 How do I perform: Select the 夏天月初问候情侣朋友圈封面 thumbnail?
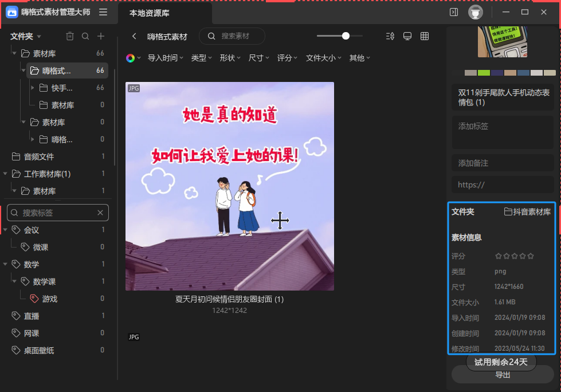pyautogui.click(x=230, y=186)
